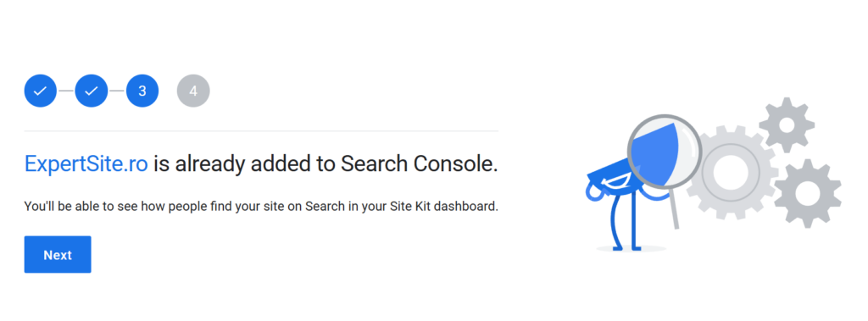
Task: Click the blue character's legs
Action: [x=626, y=224]
